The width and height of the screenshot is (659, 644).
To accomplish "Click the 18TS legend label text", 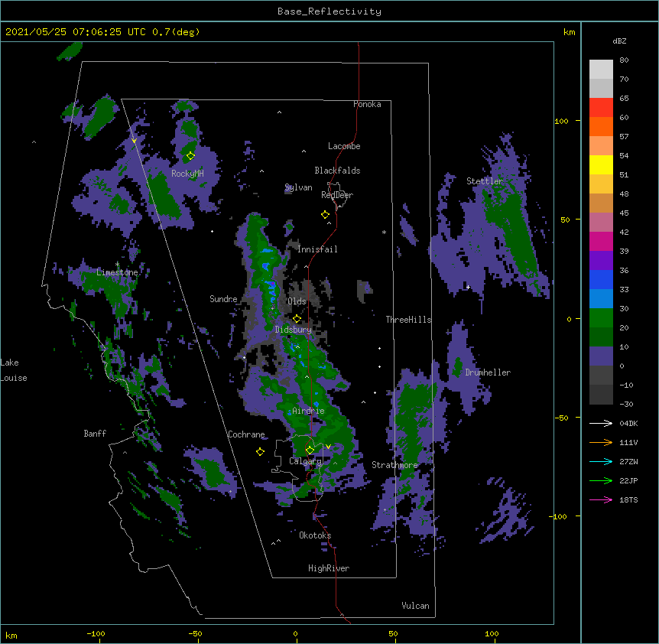I will [x=628, y=499].
